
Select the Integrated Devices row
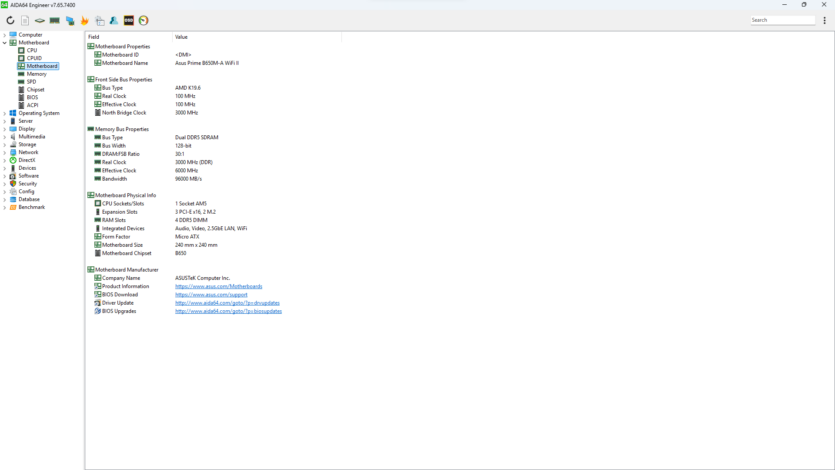pos(170,228)
